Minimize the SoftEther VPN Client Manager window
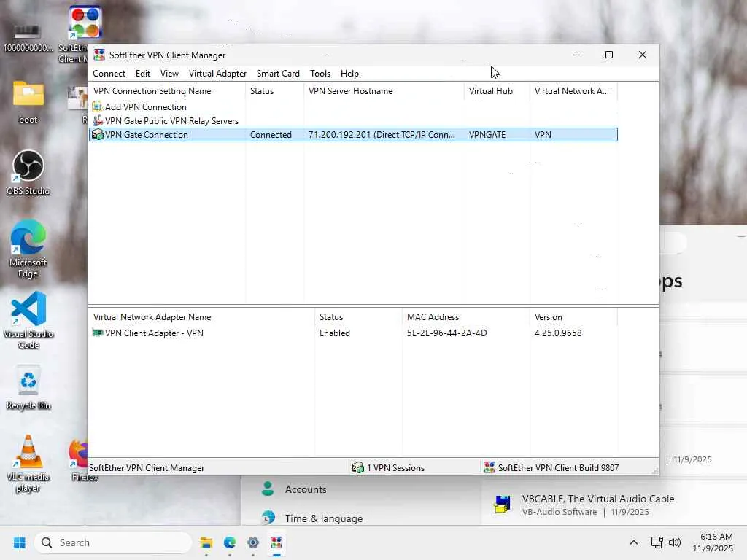Screen dimensions: 747x560 tap(576, 55)
